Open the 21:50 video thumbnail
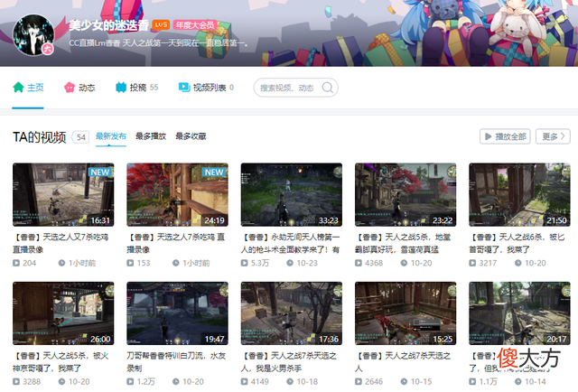This screenshot has width=578, height=392. [x=519, y=195]
